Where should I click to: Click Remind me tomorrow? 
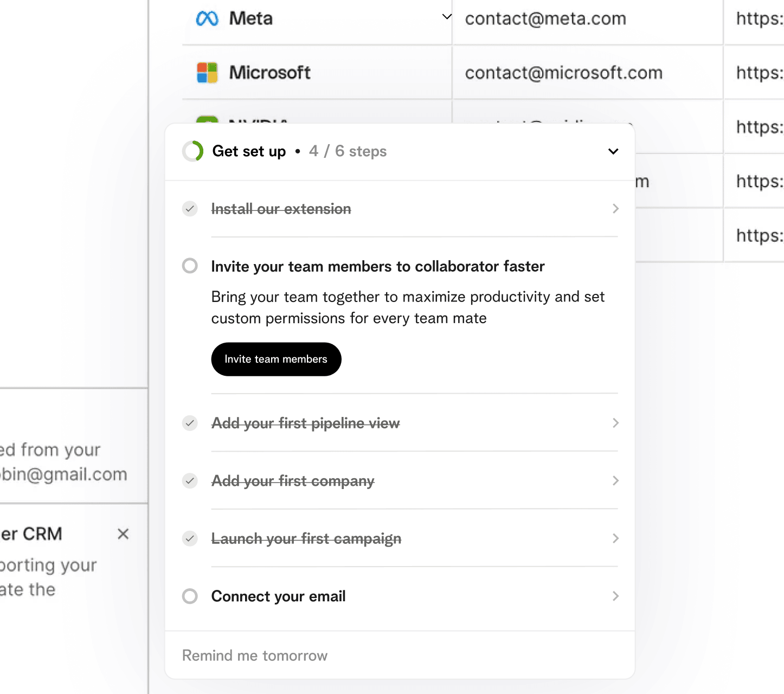pyautogui.click(x=254, y=655)
